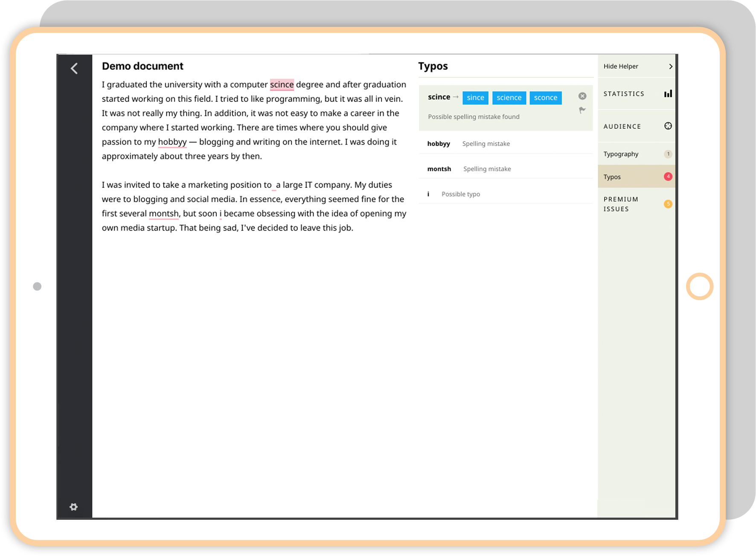Viewport: 756px width, 556px height.
Task: Click the red Typos count badge
Action: click(668, 177)
